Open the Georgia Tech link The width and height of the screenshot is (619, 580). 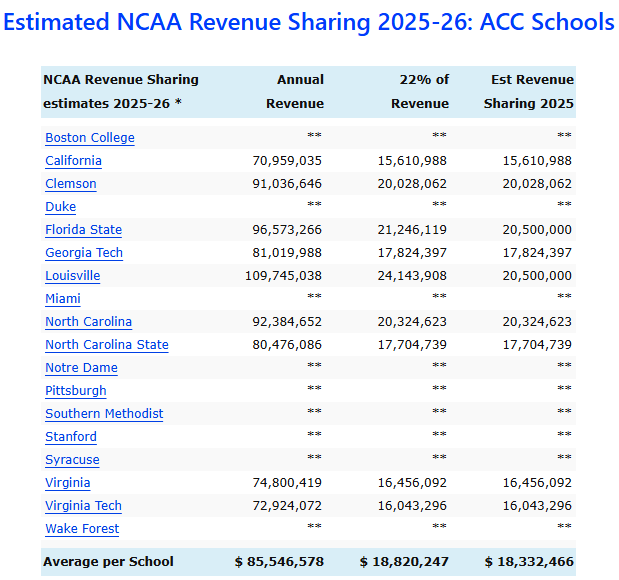pos(84,253)
